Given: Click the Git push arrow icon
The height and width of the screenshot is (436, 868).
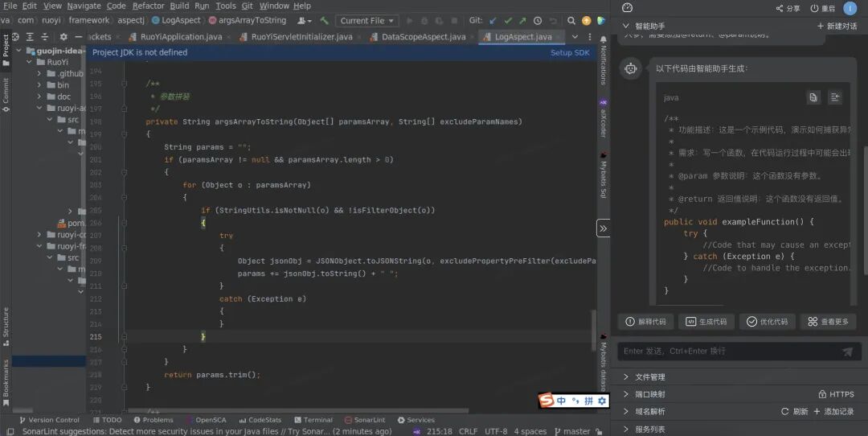Looking at the screenshot, I should coord(522,20).
